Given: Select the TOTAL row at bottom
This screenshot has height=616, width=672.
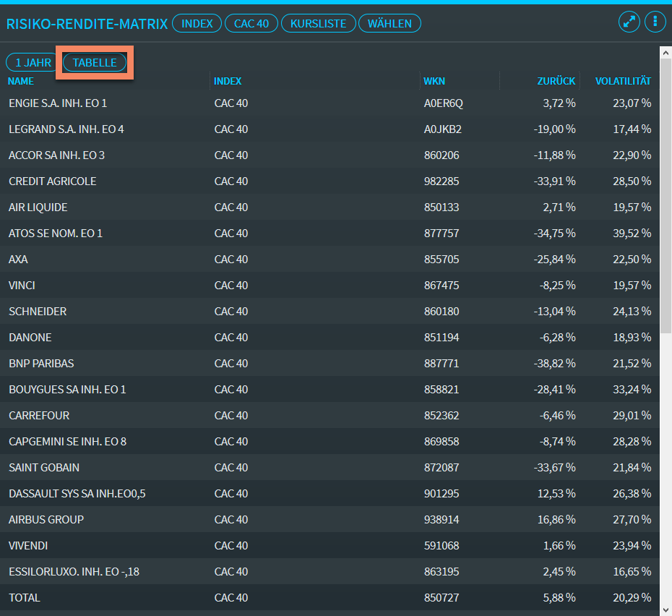Looking at the screenshot, I should (x=25, y=598).
